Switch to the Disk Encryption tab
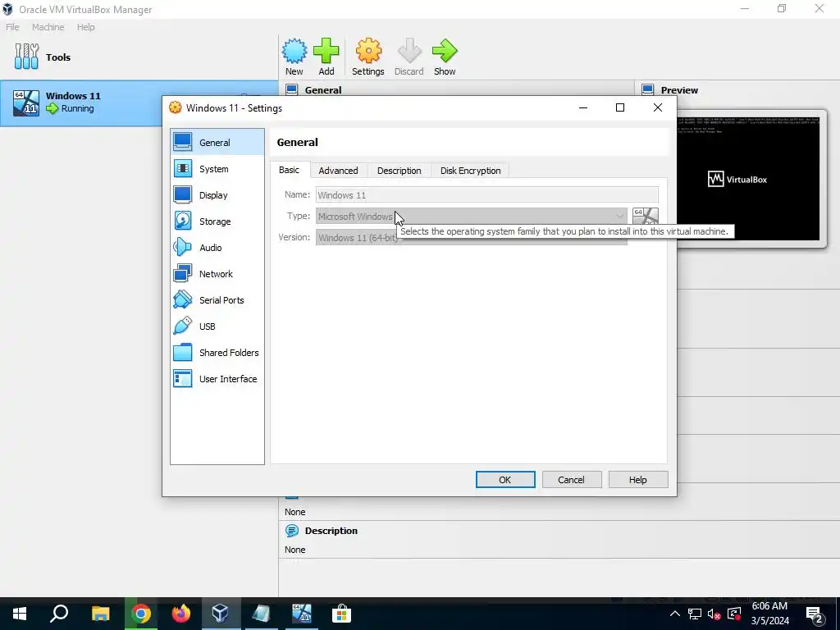The image size is (840, 630). coord(470,171)
